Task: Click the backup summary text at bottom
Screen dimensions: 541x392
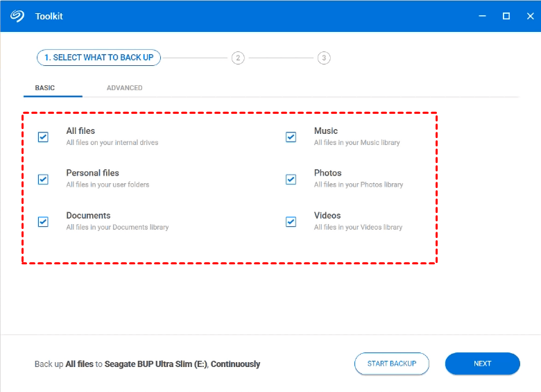Action: click(x=147, y=364)
